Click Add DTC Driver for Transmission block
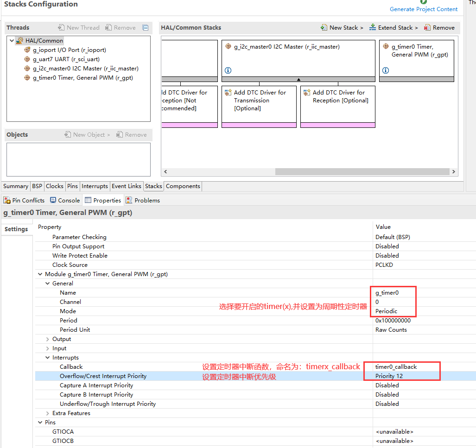This screenshot has height=448, width=476. (259, 104)
